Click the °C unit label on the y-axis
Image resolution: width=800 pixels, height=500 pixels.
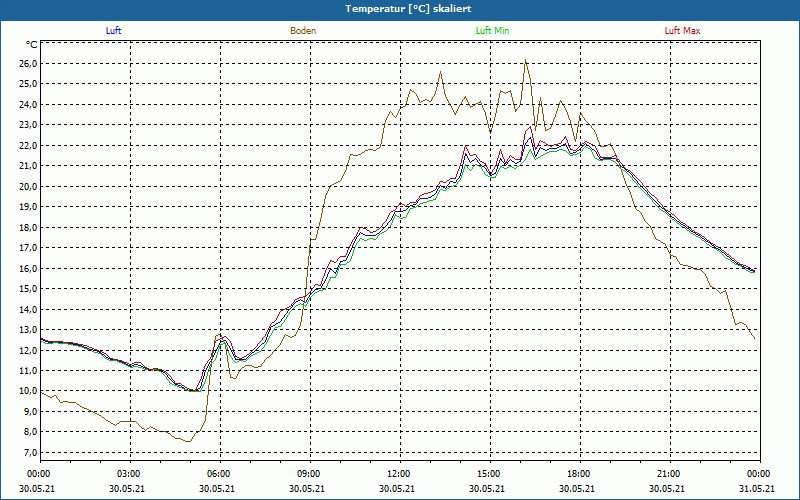pyautogui.click(x=31, y=45)
